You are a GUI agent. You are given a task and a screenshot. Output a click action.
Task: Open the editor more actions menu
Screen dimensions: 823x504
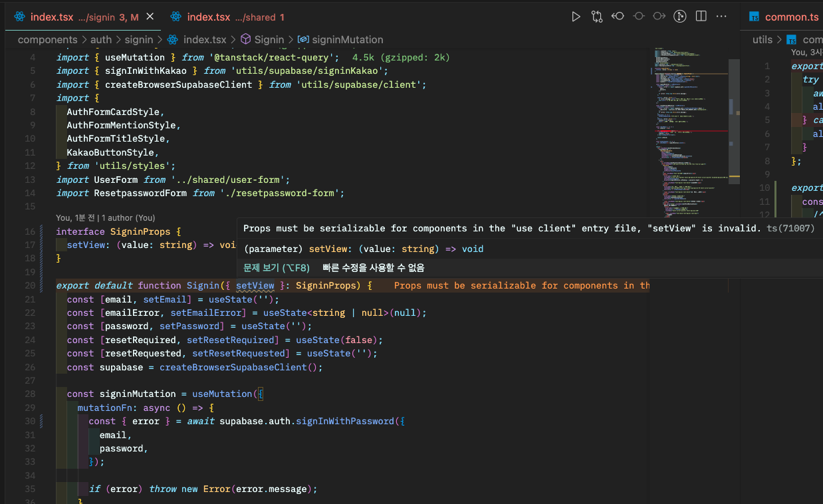pos(721,17)
